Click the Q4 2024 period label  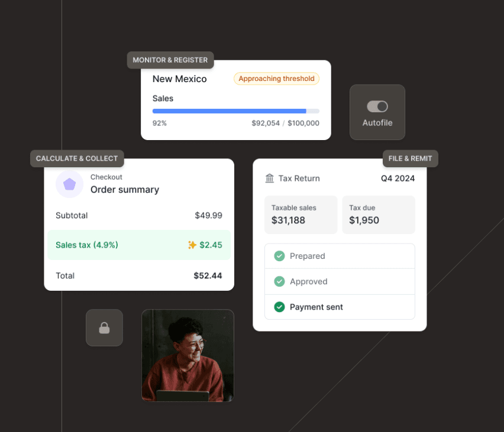(x=398, y=178)
